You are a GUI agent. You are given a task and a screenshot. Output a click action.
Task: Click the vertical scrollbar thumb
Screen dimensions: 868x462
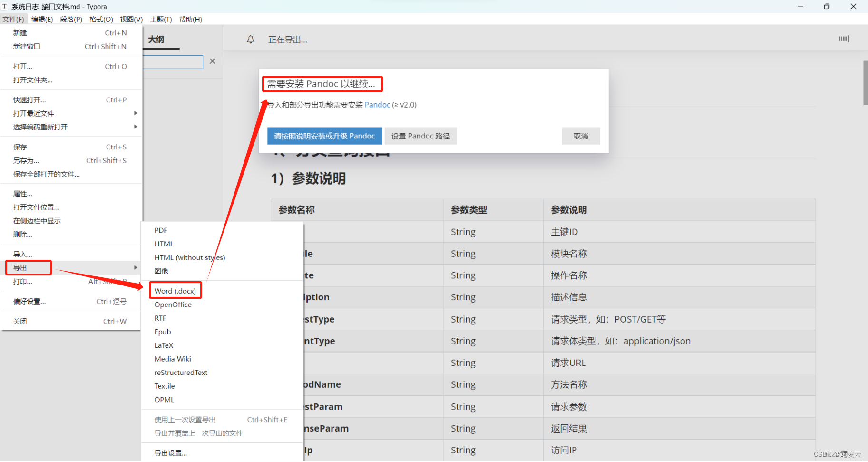(x=865, y=83)
